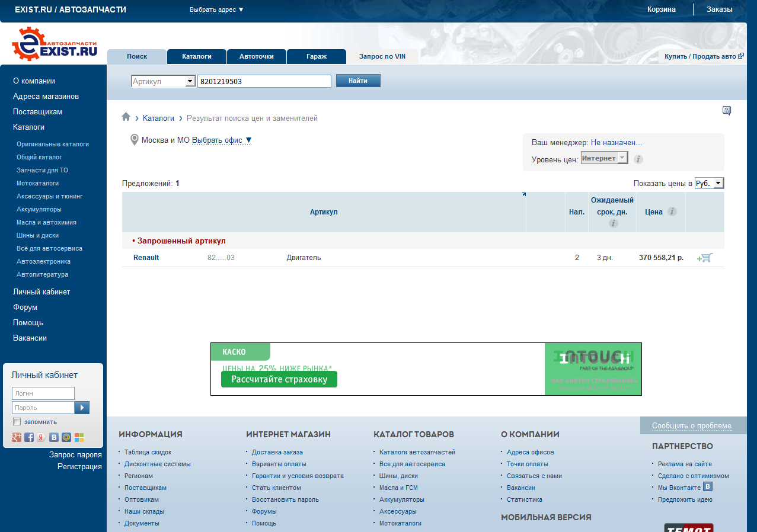757x532 pixels.
Task: Open the help question-mark icon
Action: pyautogui.click(x=726, y=111)
